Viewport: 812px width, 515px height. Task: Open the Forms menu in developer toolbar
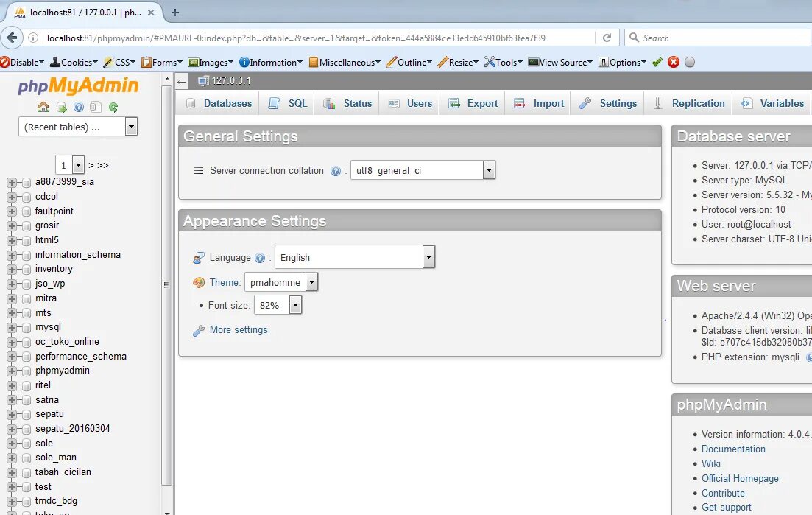(x=162, y=62)
